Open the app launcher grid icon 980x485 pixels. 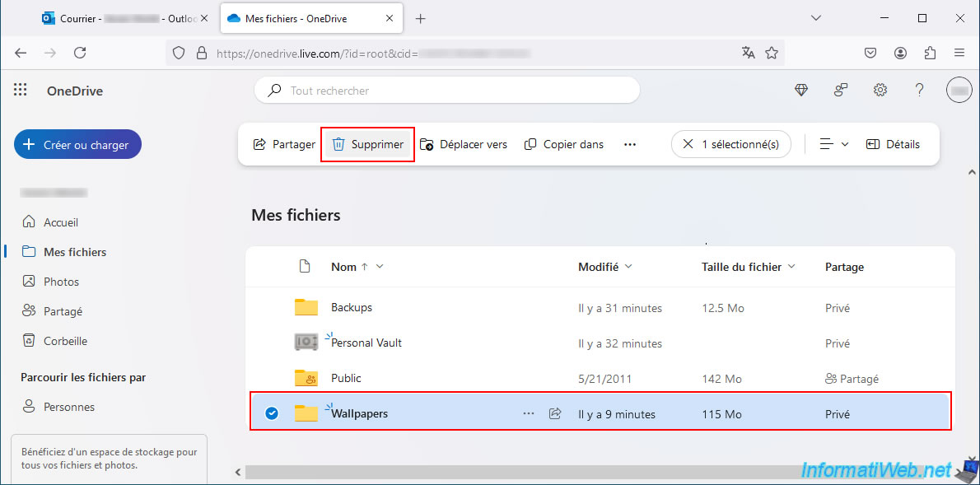20,91
